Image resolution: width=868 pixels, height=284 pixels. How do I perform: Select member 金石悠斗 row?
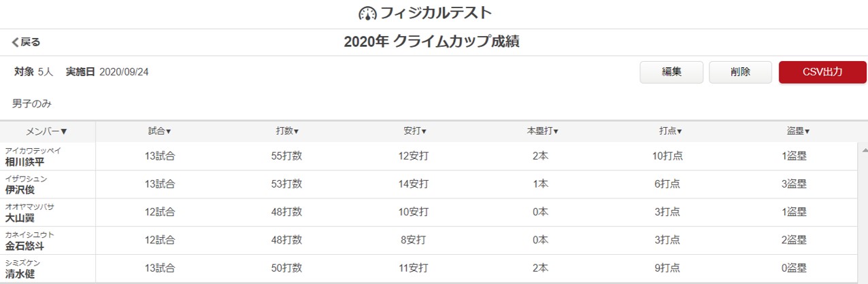pyautogui.click(x=429, y=240)
